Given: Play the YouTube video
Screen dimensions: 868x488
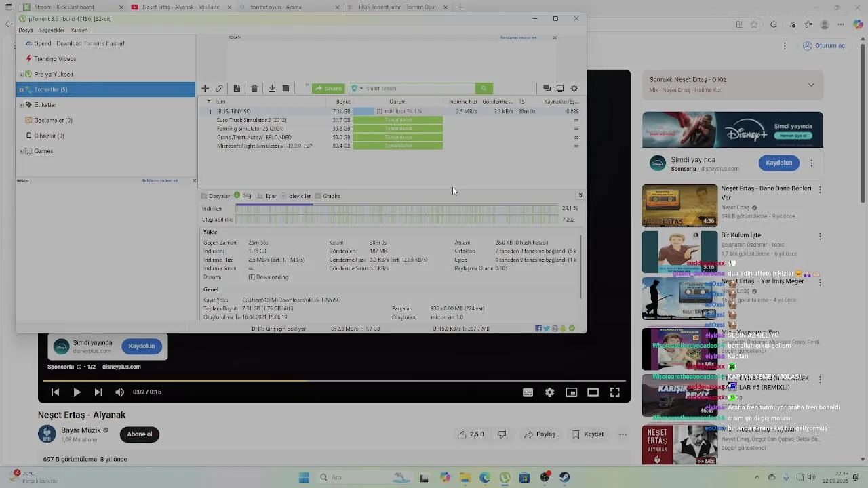Looking at the screenshot, I should pos(77,392).
